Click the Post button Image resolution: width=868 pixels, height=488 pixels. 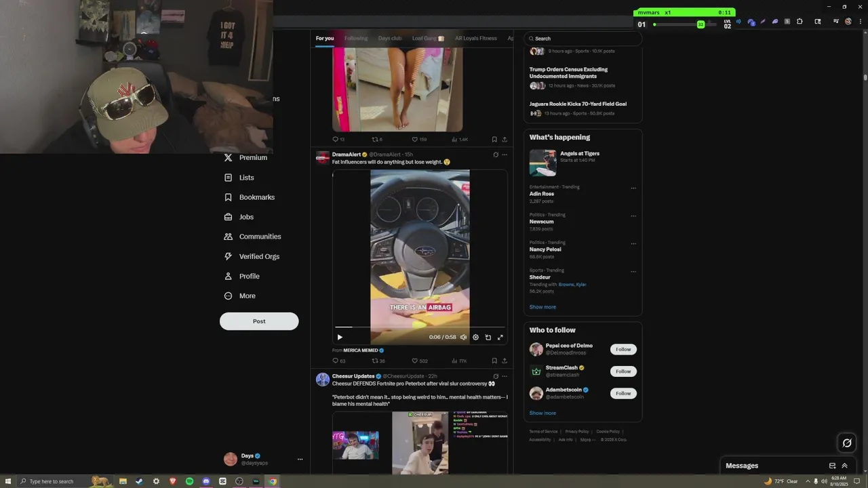[x=259, y=321]
